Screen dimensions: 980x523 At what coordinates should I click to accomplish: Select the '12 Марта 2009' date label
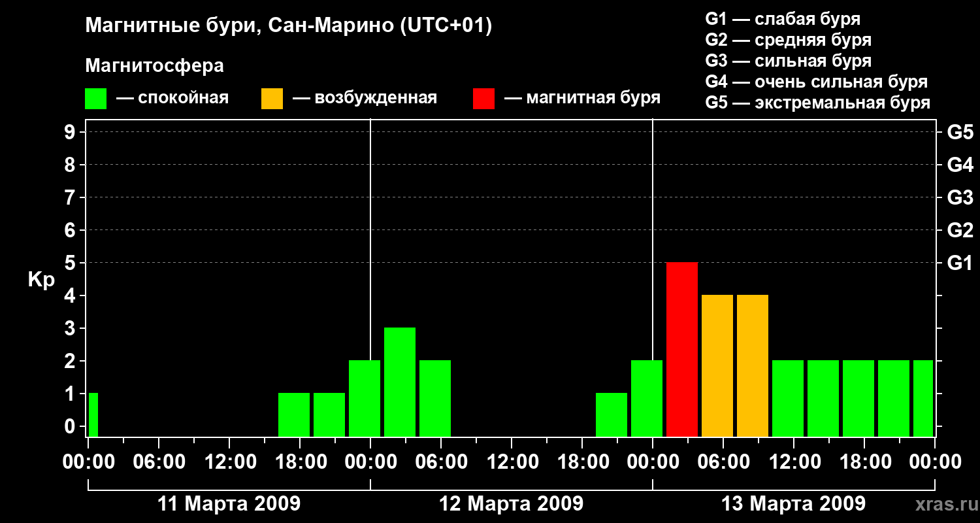(x=512, y=504)
